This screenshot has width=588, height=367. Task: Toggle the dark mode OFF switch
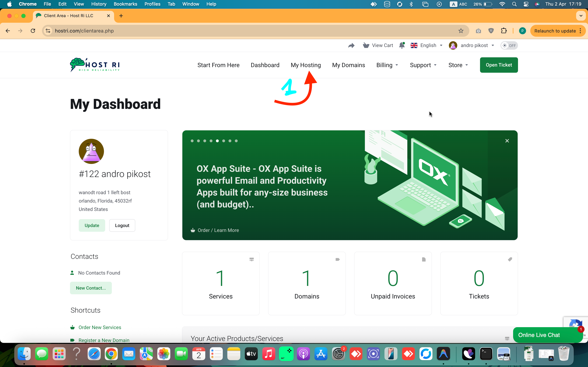[x=509, y=45]
